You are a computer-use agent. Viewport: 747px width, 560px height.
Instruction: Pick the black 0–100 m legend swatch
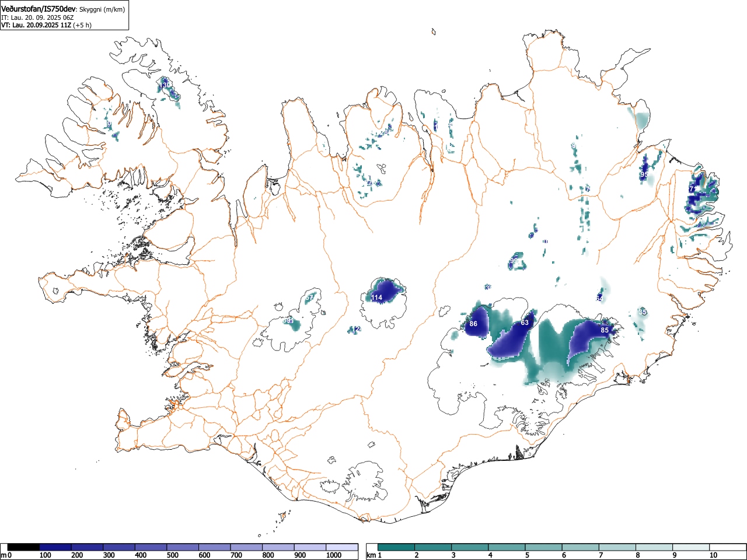point(23,547)
